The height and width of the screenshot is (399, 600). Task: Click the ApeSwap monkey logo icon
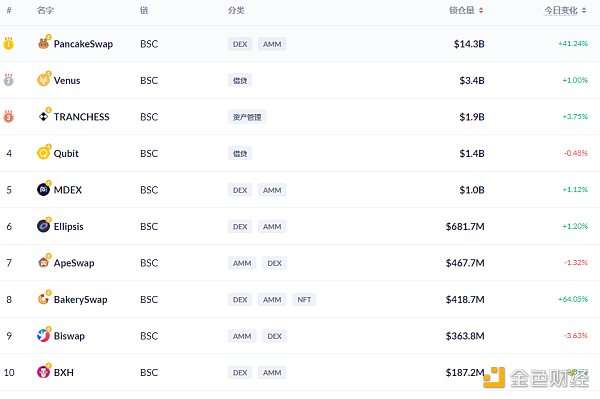[44, 262]
